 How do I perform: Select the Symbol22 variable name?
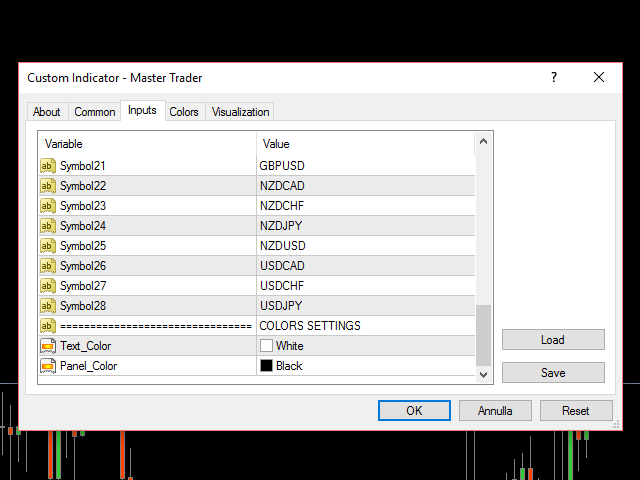pyautogui.click(x=83, y=186)
